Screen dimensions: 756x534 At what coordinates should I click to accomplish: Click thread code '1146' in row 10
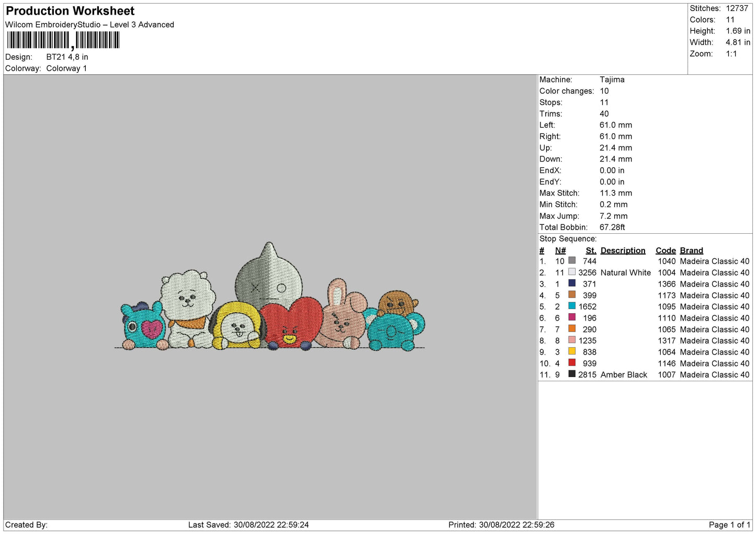coord(667,363)
